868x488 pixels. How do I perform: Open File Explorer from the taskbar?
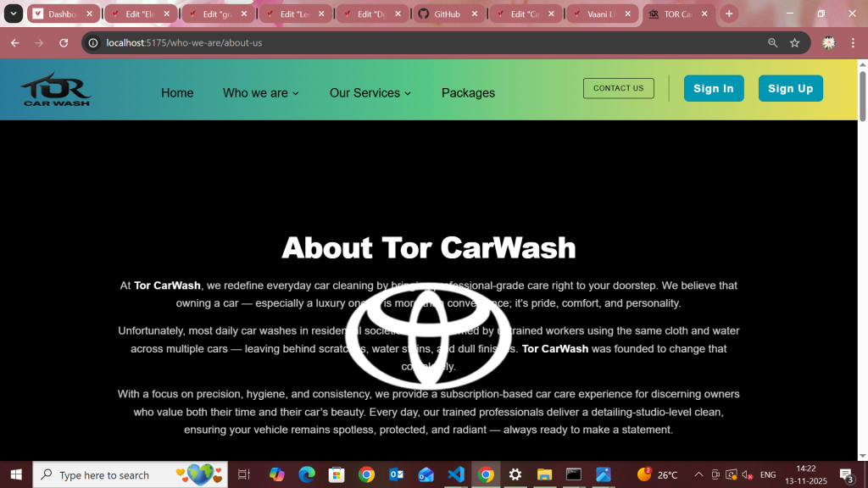[544, 474]
